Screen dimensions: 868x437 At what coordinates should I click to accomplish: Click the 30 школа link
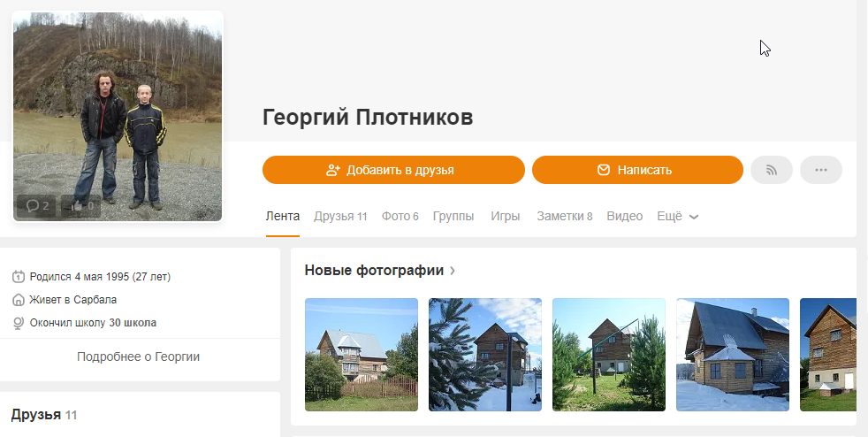pyautogui.click(x=133, y=323)
